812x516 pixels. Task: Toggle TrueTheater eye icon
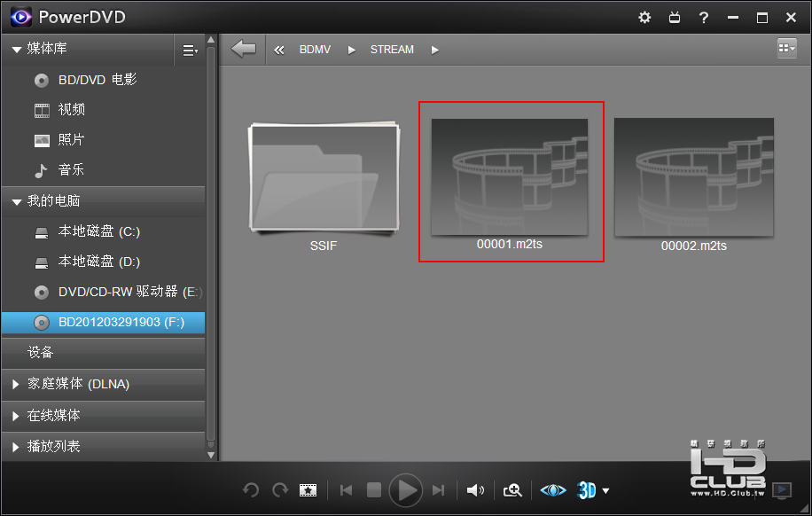553,490
